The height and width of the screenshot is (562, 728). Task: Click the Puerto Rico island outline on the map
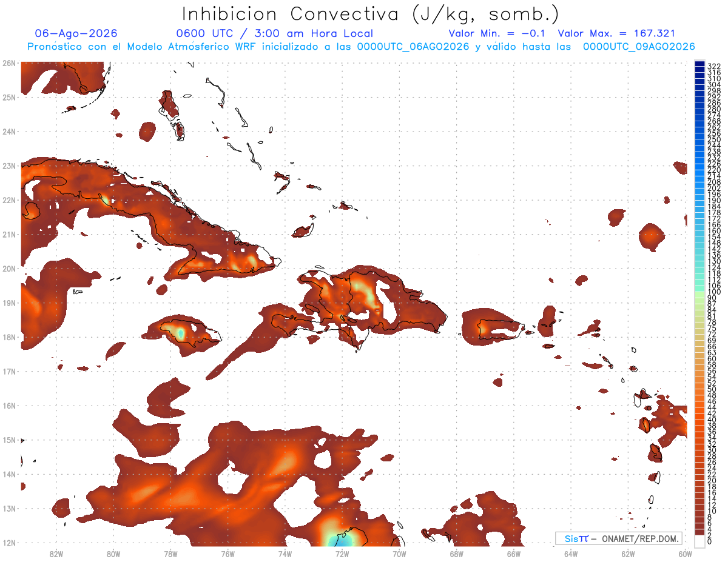pyautogui.click(x=500, y=328)
